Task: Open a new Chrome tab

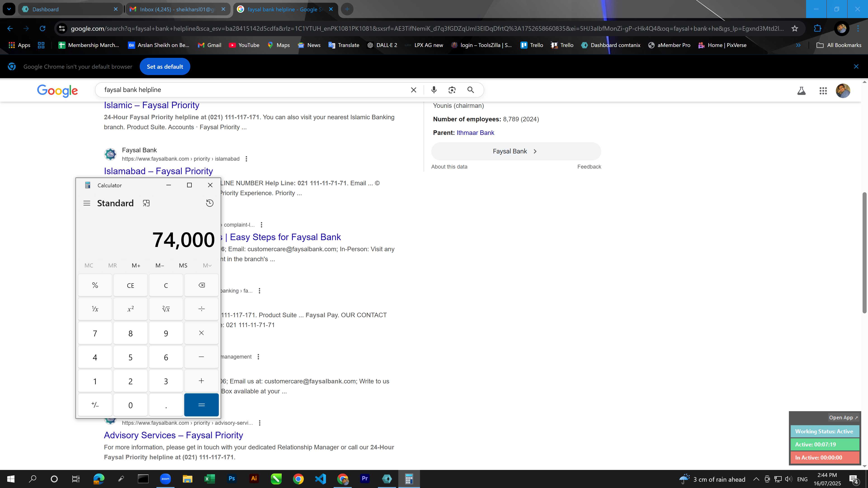Action: 347,9
